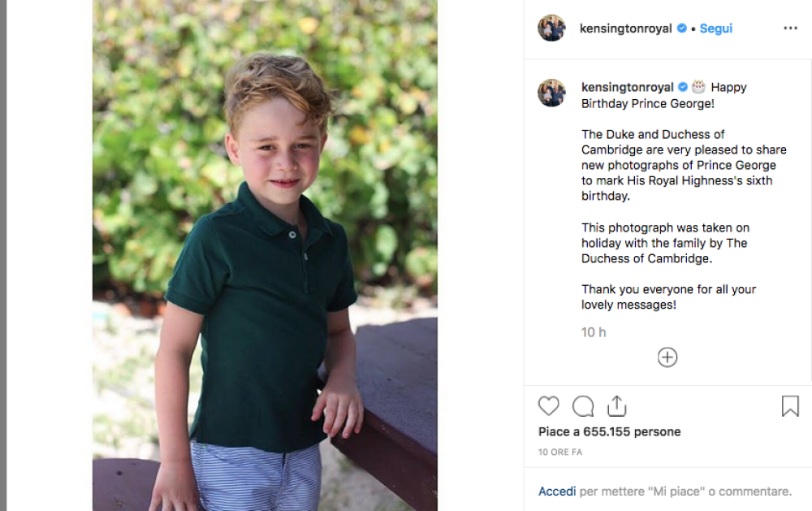
Task: Click the verified badge in the header
Action: [x=682, y=28]
